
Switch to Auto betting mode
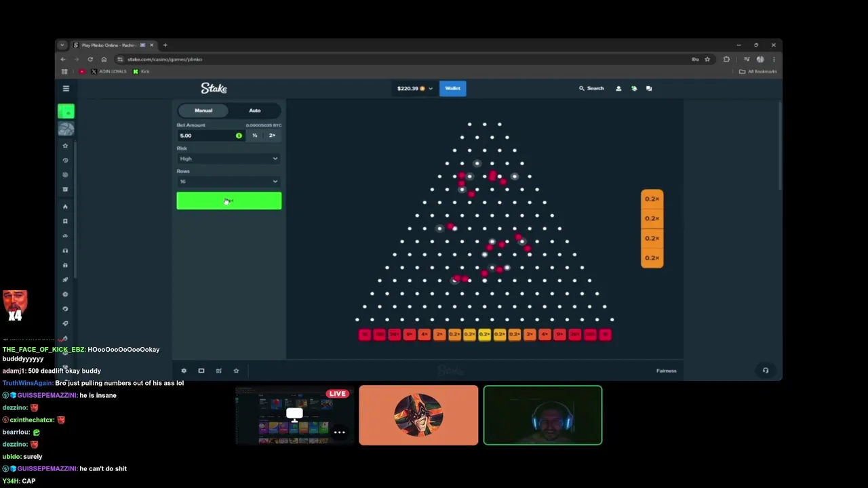pos(254,110)
